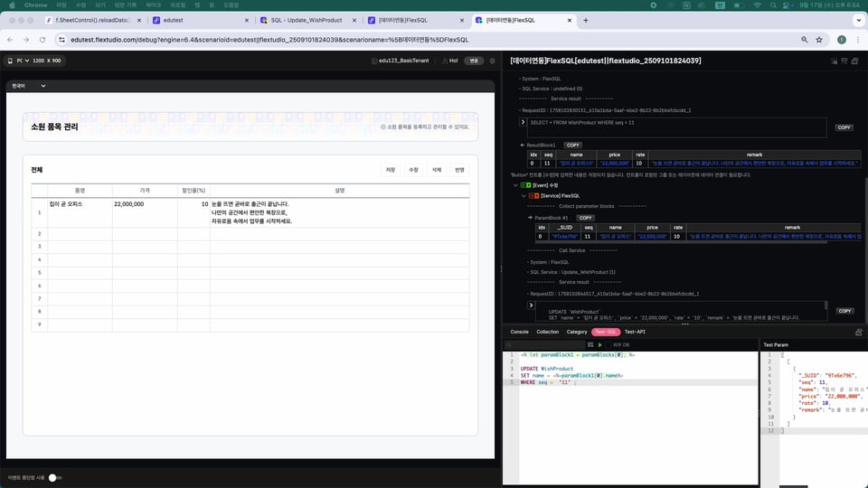868x488 pixels.
Task: Click the arrow icon beside ParamBlock #1
Action: [x=531, y=218]
